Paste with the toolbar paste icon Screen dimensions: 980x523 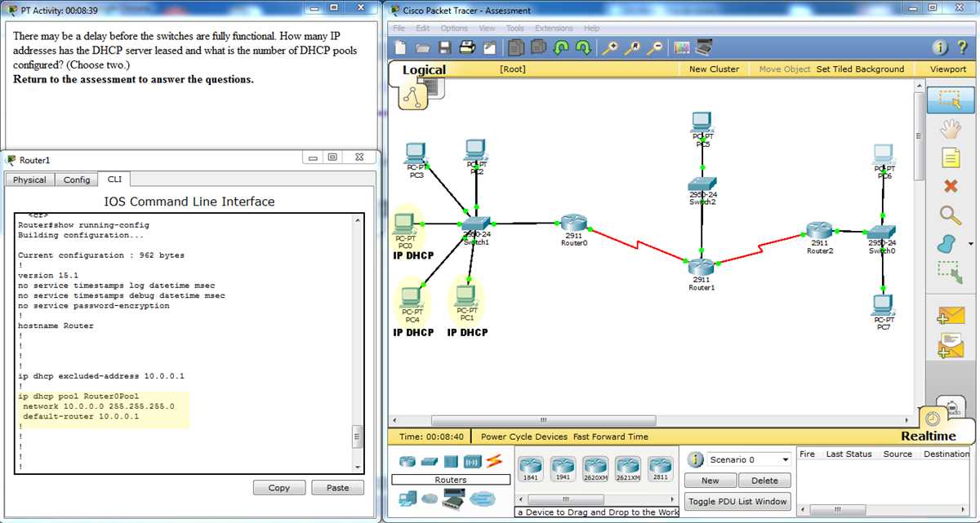tap(538, 48)
